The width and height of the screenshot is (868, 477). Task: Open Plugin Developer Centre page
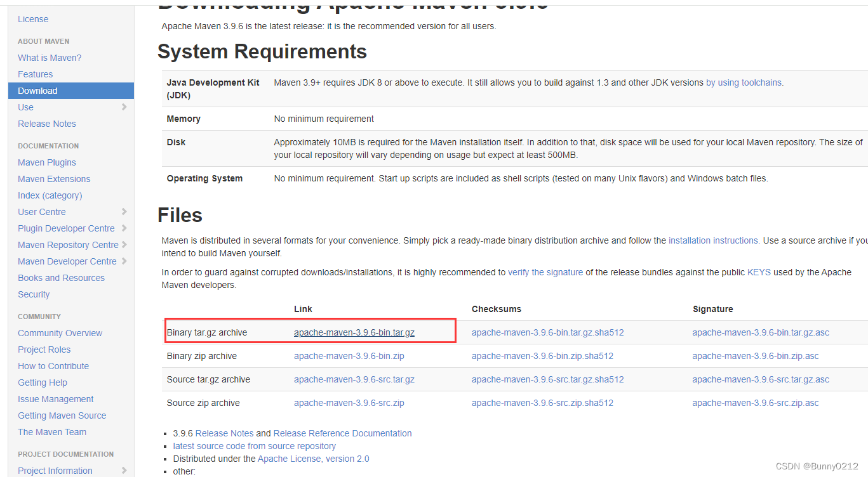66,228
